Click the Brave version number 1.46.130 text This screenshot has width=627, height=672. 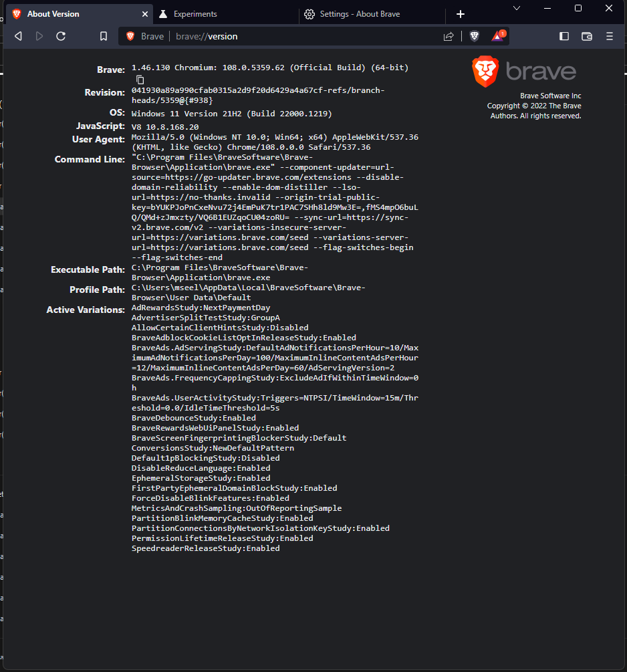[x=150, y=68]
